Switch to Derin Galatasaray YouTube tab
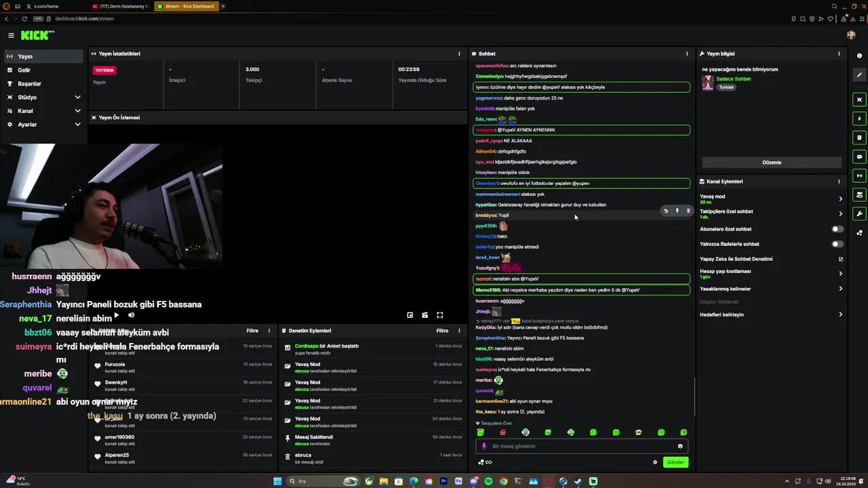This screenshot has height=488, width=868. tap(121, 6)
